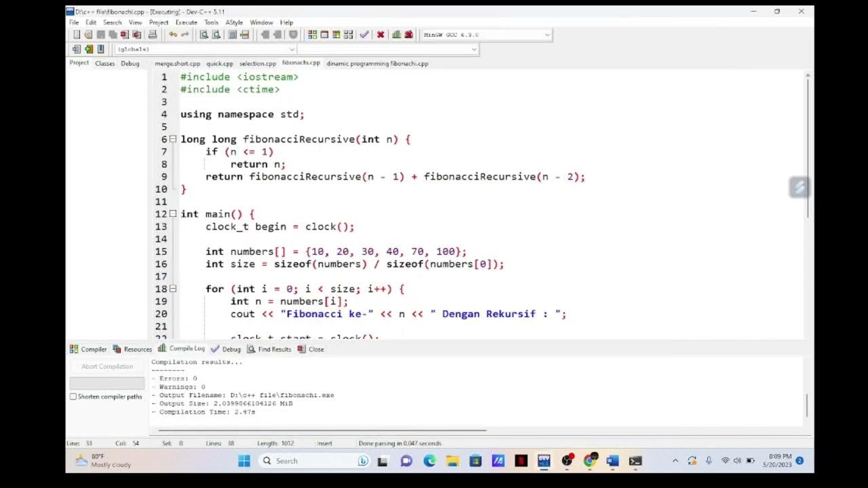Click the floating widget icon at editor's right edge
The height and width of the screenshot is (488, 868).
[800, 187]
